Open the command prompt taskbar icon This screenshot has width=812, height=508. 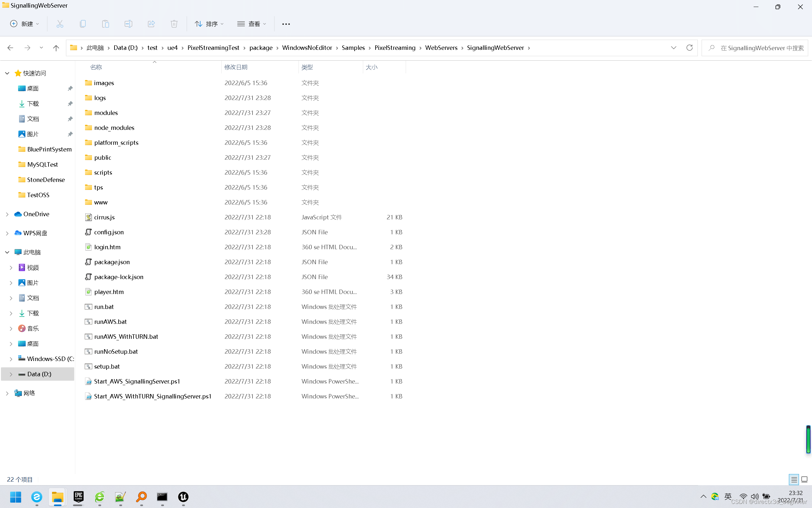pos(162,497)
